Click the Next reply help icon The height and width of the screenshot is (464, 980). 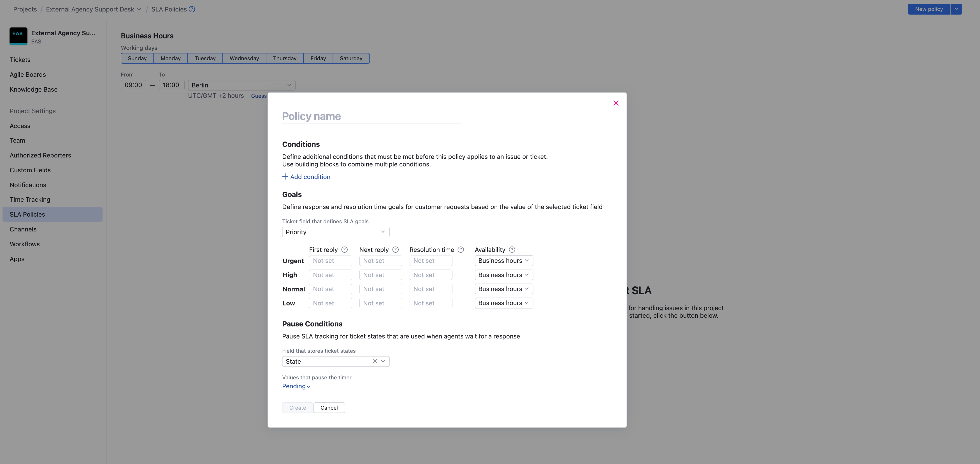pyautogui.click(x=395, y=249)
